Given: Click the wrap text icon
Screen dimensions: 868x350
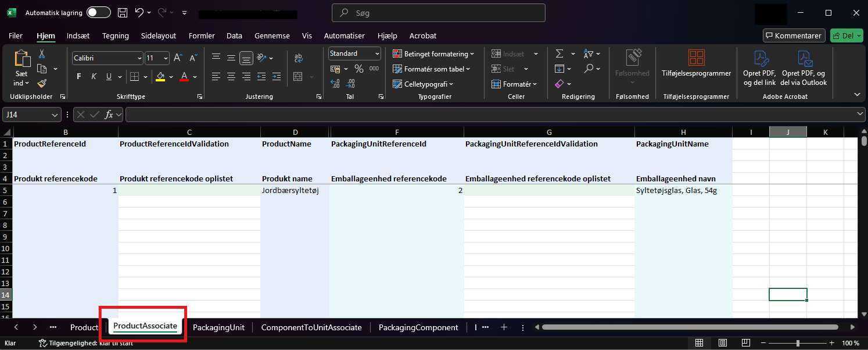Looking at the screenshot, I should pyautogui.click(x=299, y=58).
